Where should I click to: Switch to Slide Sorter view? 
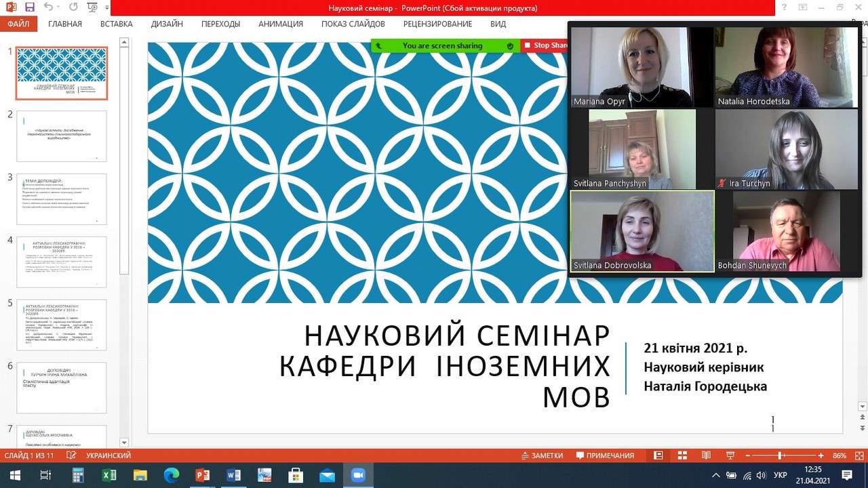point(682,455)
